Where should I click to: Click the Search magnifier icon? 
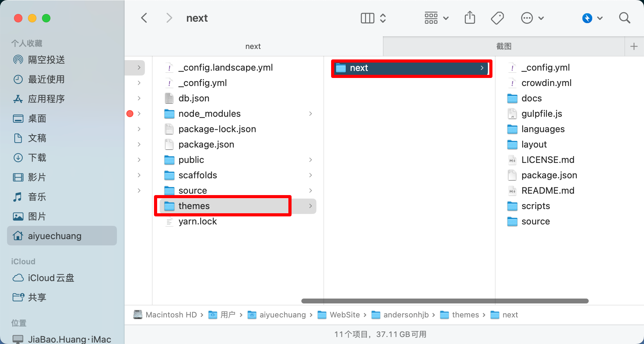pyautogui.click(x=624, y=18)
